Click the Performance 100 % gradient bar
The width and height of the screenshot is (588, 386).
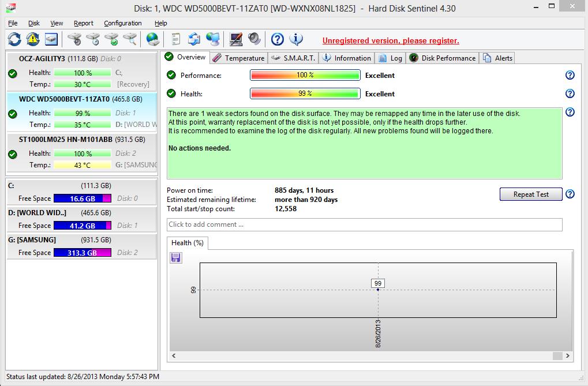[305, 75]
